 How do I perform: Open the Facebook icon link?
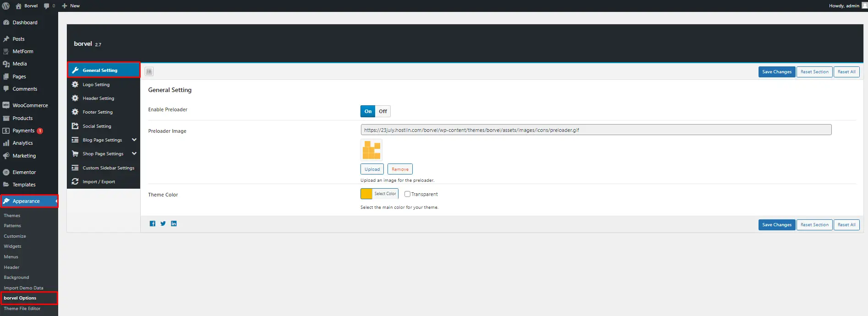[x=153, y=223]
